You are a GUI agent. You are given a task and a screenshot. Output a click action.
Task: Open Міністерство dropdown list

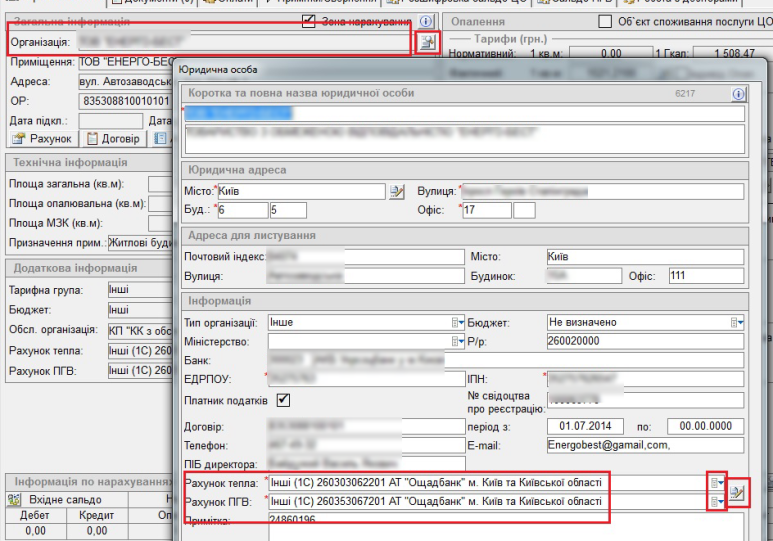459,342
